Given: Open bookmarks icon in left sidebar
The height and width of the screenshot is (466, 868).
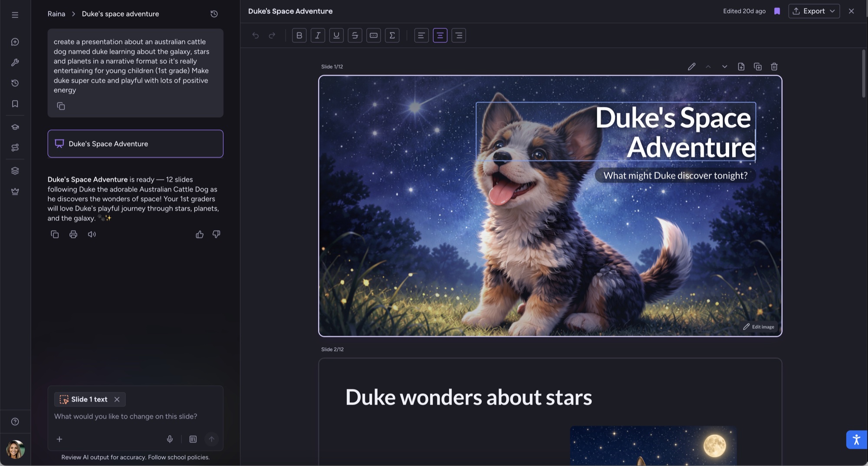Looking at the screenshot, I should pos(15,104).
